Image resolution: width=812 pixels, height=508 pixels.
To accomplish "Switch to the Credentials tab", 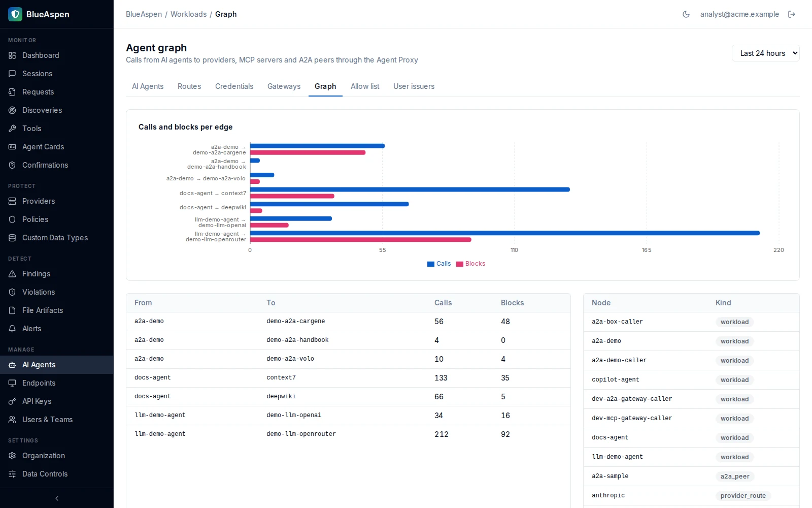I will tap(234, 86).
